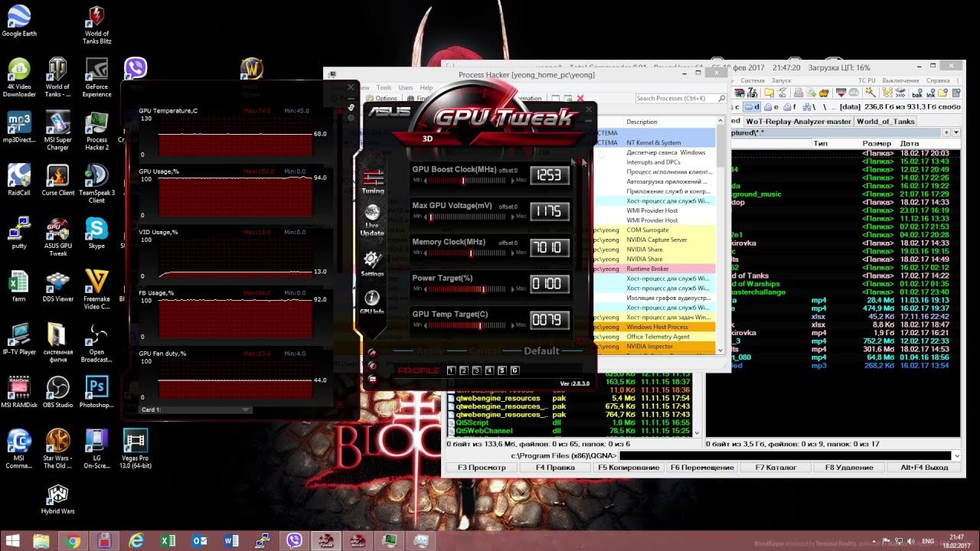Open GPU Tweak Settings gear
Viewport: 980px width, 551px height.
pyautogui.click(x=373, y=264)
